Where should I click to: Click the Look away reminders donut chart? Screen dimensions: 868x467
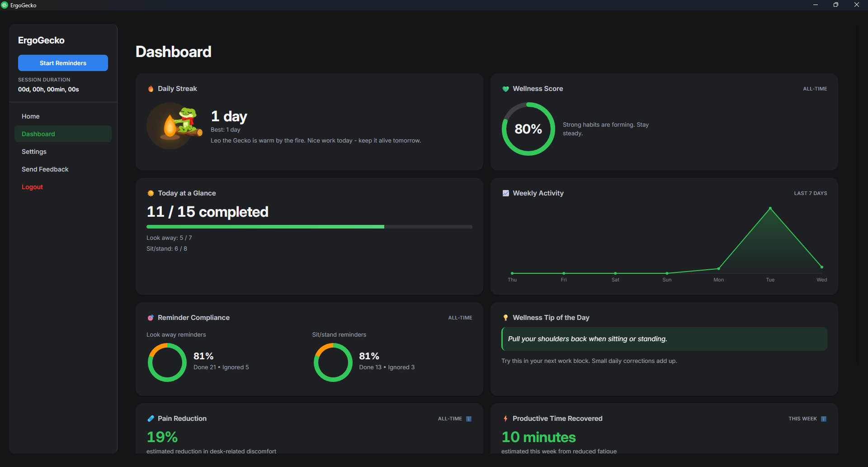pyautogui.click(x=167, y=362)
